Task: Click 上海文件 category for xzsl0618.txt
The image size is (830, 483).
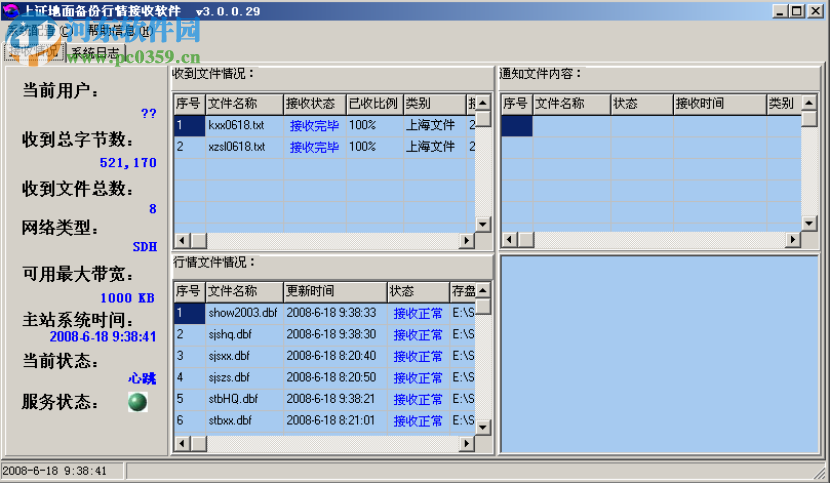Action: 430,147
